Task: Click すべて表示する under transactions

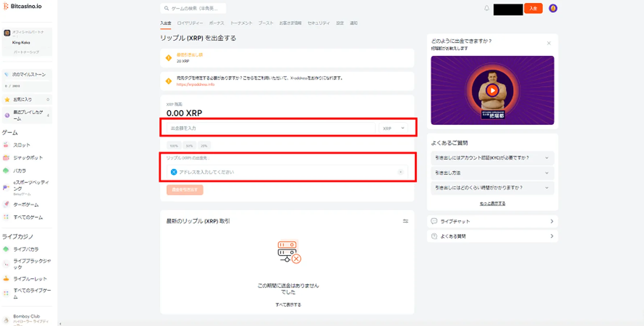Action: tap(288, 305)
